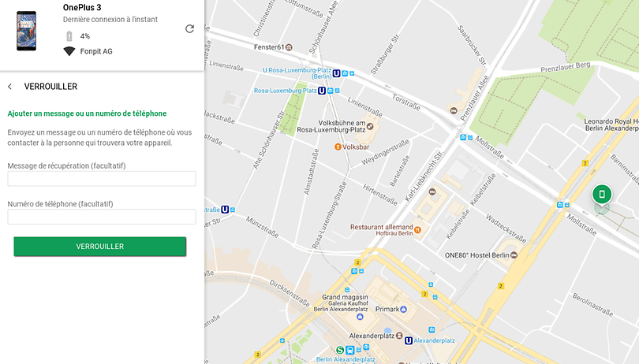Refresh the OnePlus 3 device status

[189, 29]
